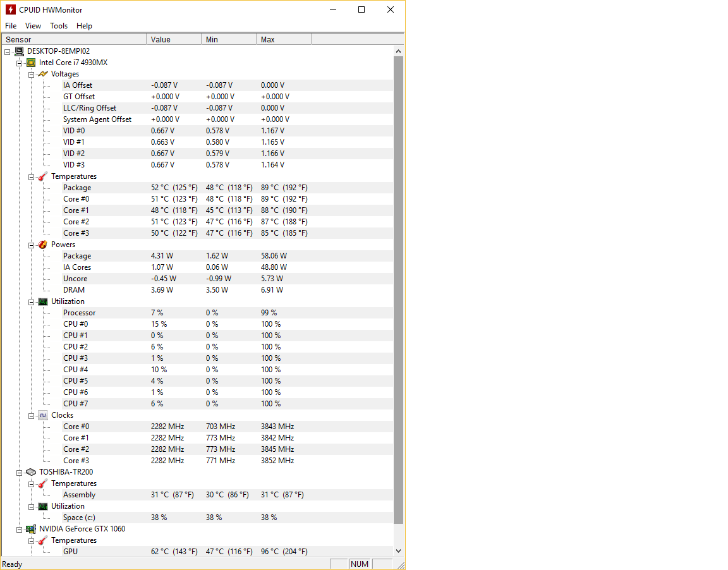Collapse the Powers section
This screenshot has width=728, height=570.
[31, 246]
